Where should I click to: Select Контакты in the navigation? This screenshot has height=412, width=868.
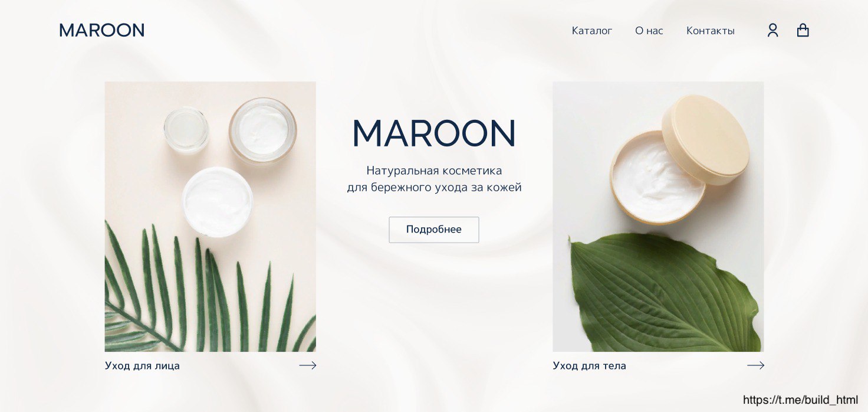point(711,31)
